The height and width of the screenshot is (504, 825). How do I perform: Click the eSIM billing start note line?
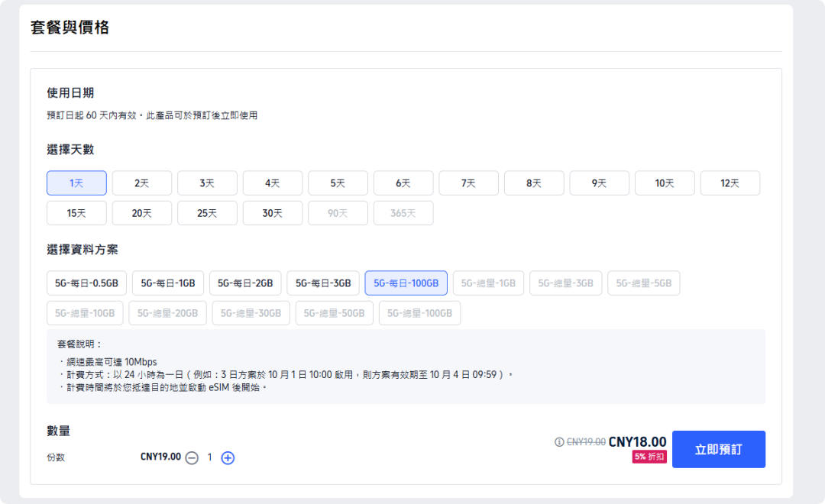point(167,387)
